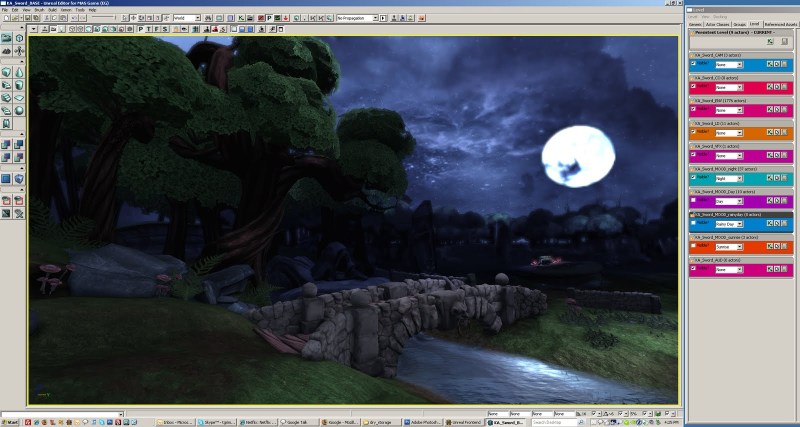Click the Save level floppy icon
The width and height of the screenshot is (800, 427).
(x=28, y=18)
